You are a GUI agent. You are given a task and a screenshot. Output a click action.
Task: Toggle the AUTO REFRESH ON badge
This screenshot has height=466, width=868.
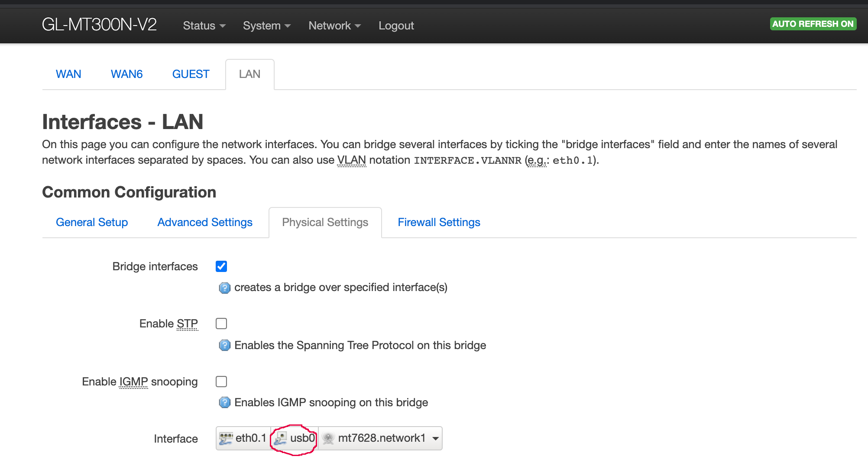[x=813, y=24]
